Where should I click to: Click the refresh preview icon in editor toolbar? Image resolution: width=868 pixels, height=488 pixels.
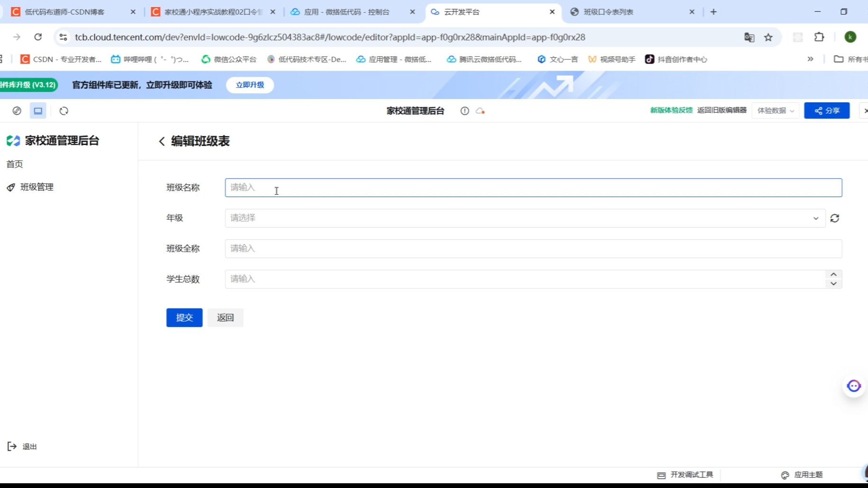click(x=64, y=111)
